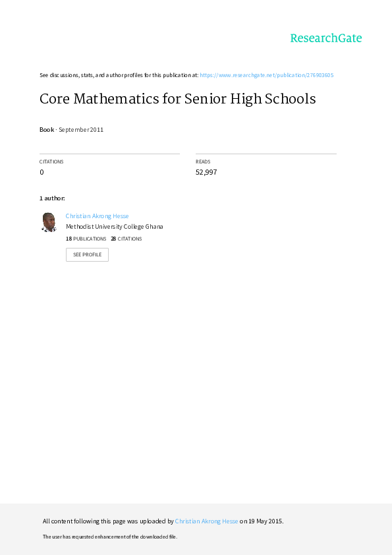Click the 28 CITATIONS author stat

point(126,239)
